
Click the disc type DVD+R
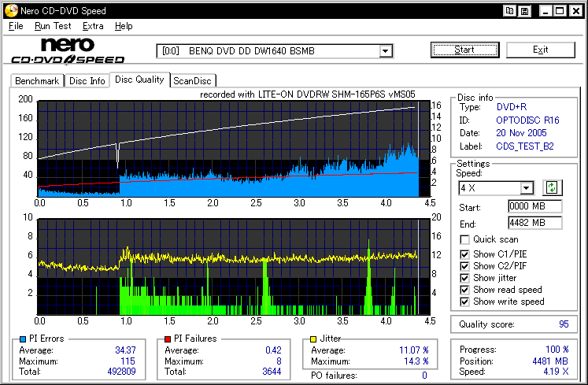[x=512, y=107]
